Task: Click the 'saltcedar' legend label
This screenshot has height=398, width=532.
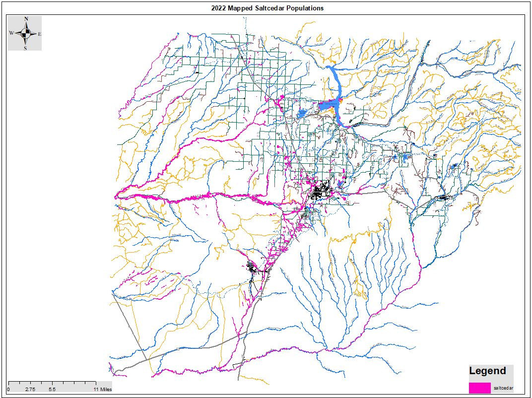Action: point(504,387)
